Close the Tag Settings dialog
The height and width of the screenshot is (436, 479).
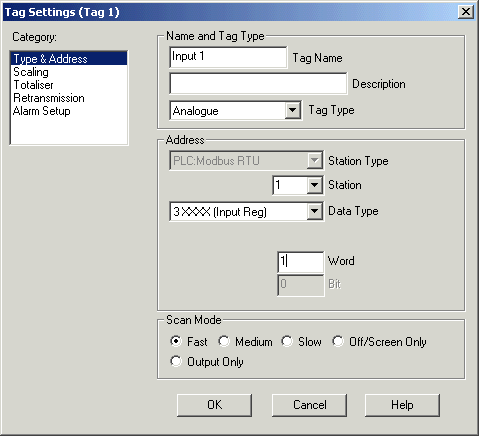[466, 12]
